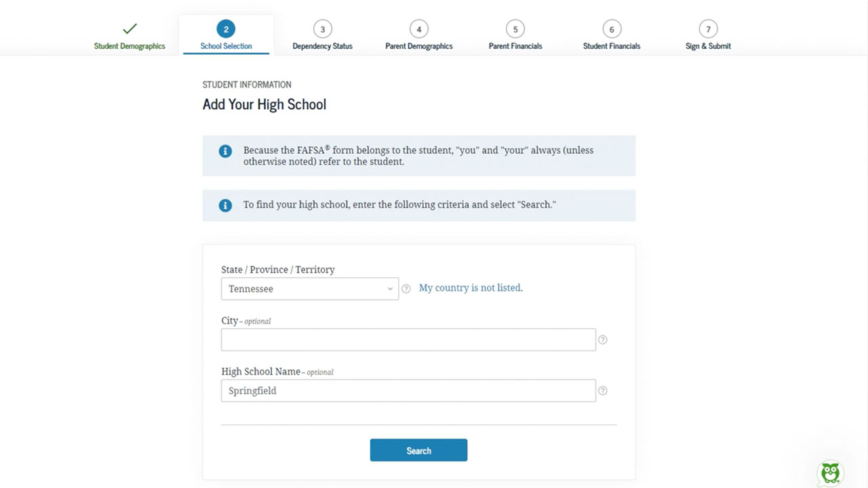The width and height of the screenshot is (868, 488).
Task: Return to the Student Demographics step
Action: click(129, 34)
